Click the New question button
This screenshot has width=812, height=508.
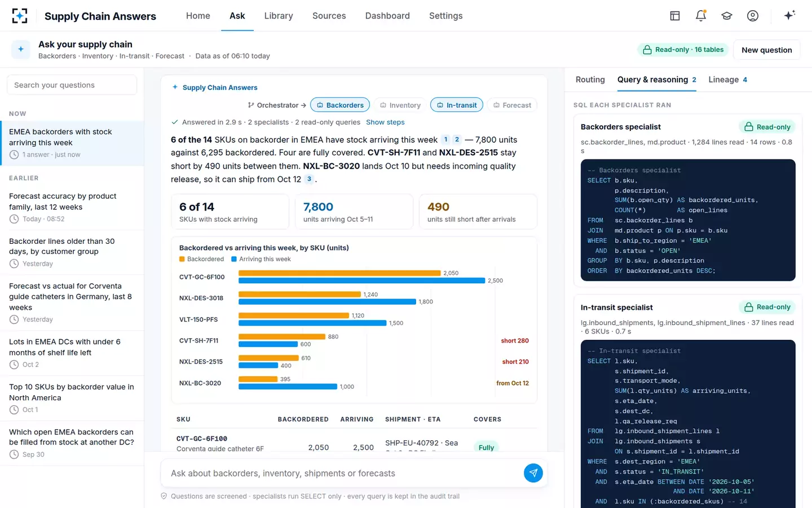[767, 50]
